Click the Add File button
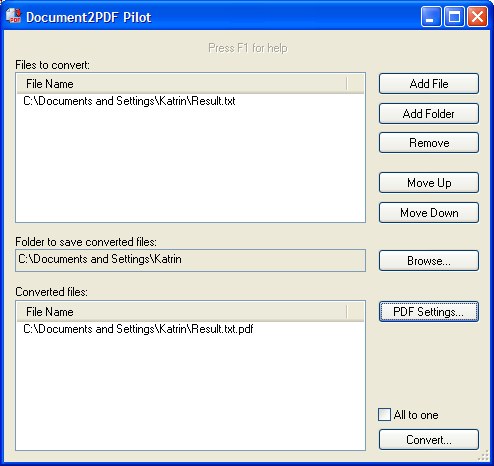Screen dimensions: 494x466 pyautogui.click(x=429, y=84)
